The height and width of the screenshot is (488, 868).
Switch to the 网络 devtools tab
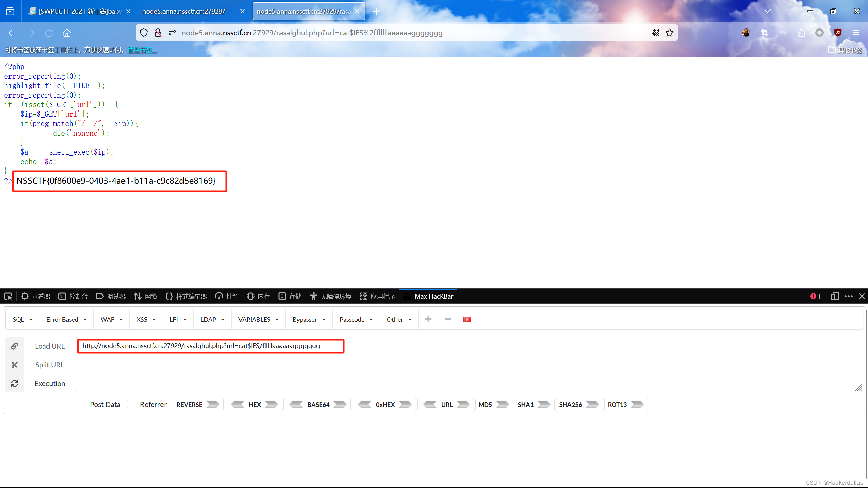(146, 296)
